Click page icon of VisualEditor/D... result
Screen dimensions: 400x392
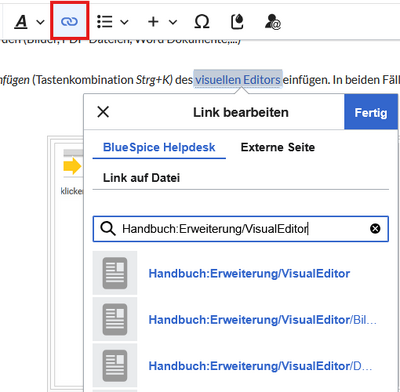(x=115, y=366)
